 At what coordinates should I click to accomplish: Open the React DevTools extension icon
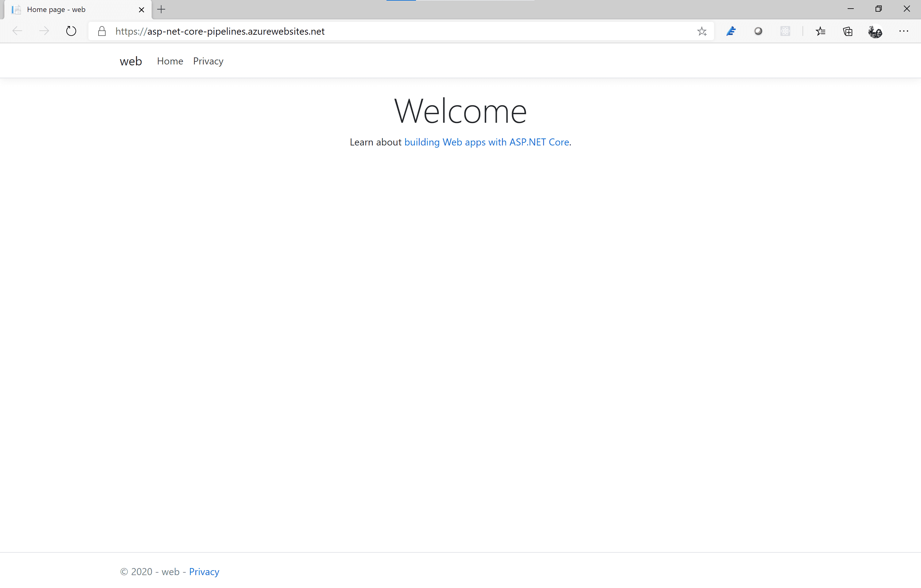coord(785,31)
